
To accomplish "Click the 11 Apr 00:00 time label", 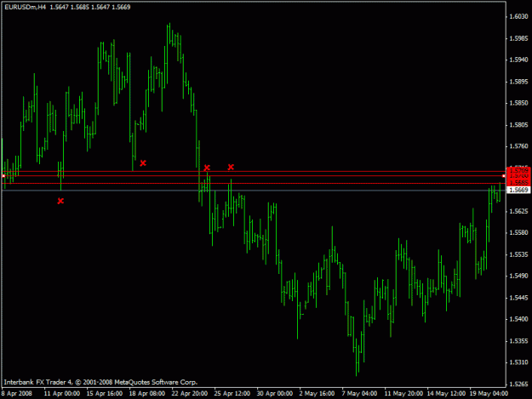I will (x=62, y=394).
